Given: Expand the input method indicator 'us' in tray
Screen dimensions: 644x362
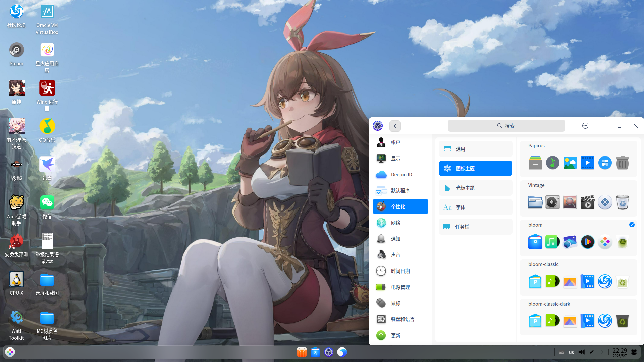Looking at the screenshot, I should pos(571,352).
